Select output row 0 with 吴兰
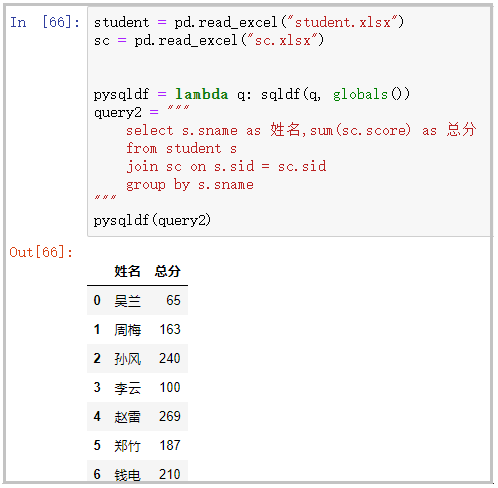This screenshot has height=488, width=498. [x=137, y=300]
